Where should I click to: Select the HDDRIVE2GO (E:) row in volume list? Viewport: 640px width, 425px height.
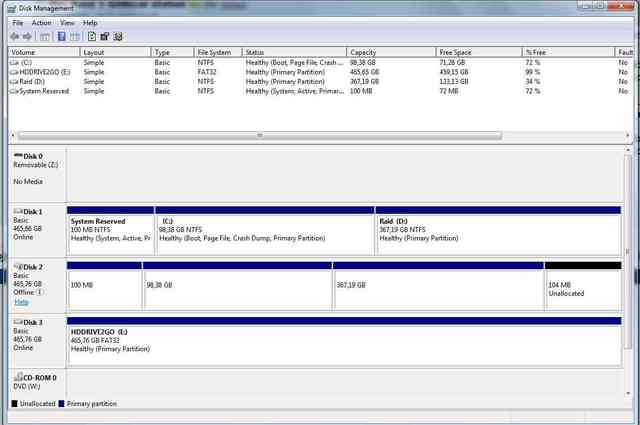[x=320, y=72]
